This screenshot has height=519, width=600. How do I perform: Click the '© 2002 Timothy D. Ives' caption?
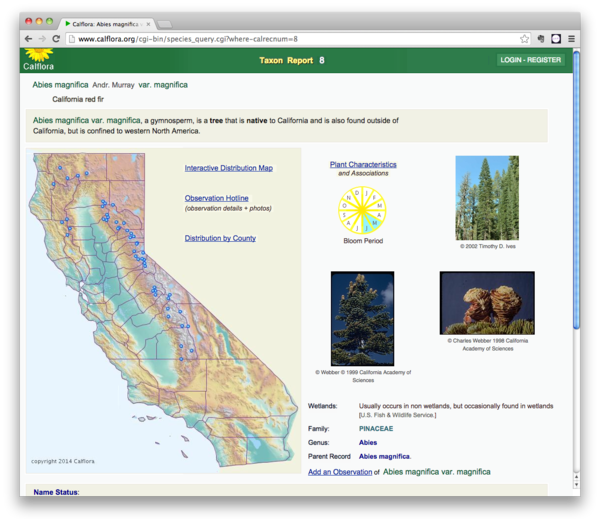tap(488, 246)
